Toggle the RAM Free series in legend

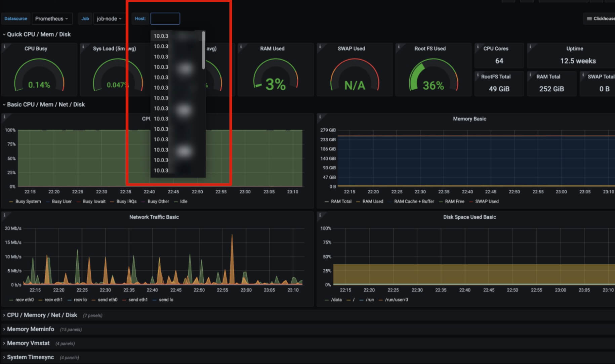click(454, 201)
